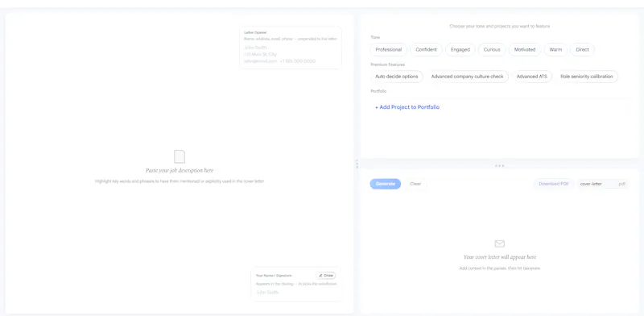Select the Professional tone chip

click(389, 50)
